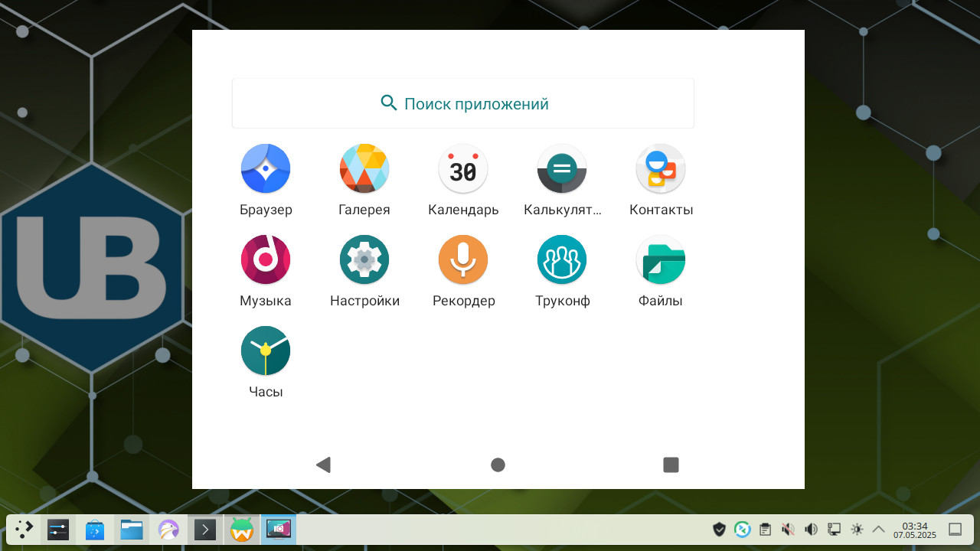The height and width of the screenshot is (551, 980).
Task: Tap the Android home circle button
Action: [x=498, y=465]
